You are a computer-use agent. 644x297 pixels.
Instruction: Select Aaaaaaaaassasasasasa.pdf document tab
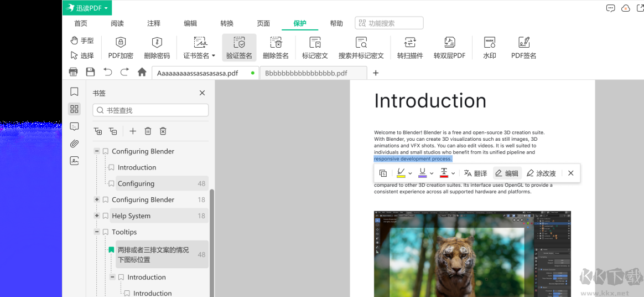(205, 73)
